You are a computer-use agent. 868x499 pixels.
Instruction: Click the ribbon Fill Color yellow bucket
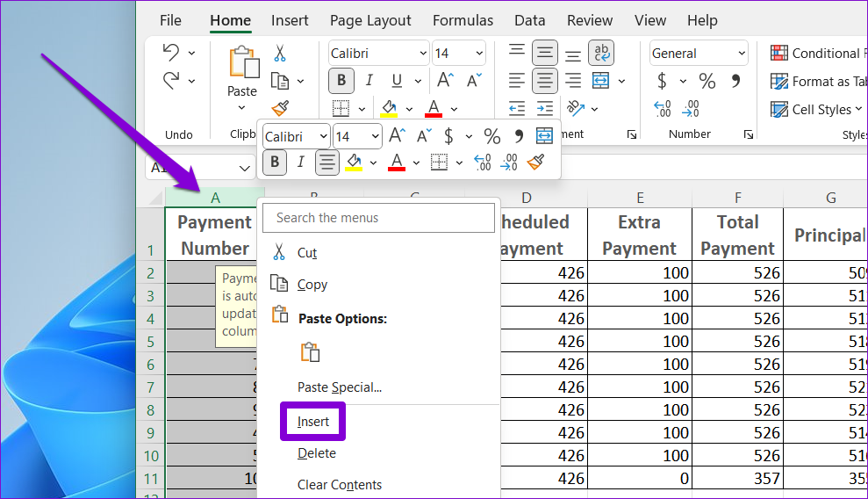[389, 108]
